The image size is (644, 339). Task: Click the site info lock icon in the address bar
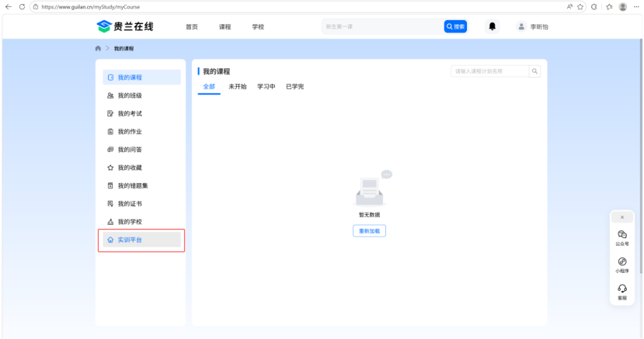click(36, 7)
